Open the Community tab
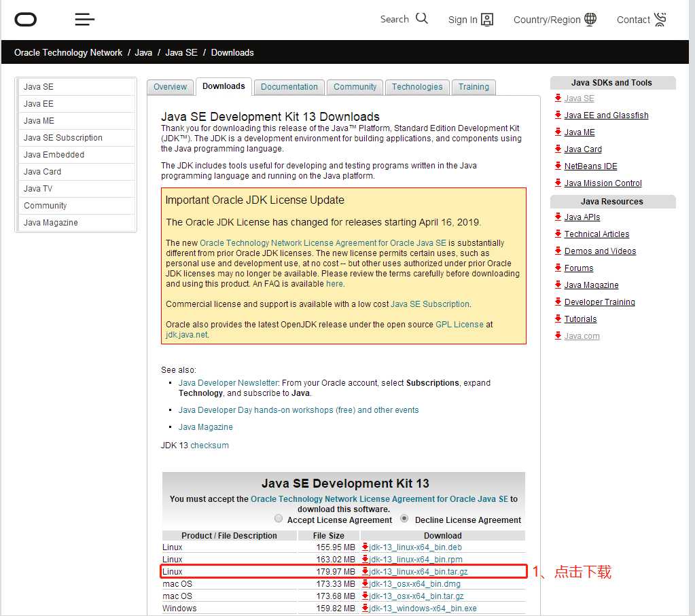 [355, 87]
